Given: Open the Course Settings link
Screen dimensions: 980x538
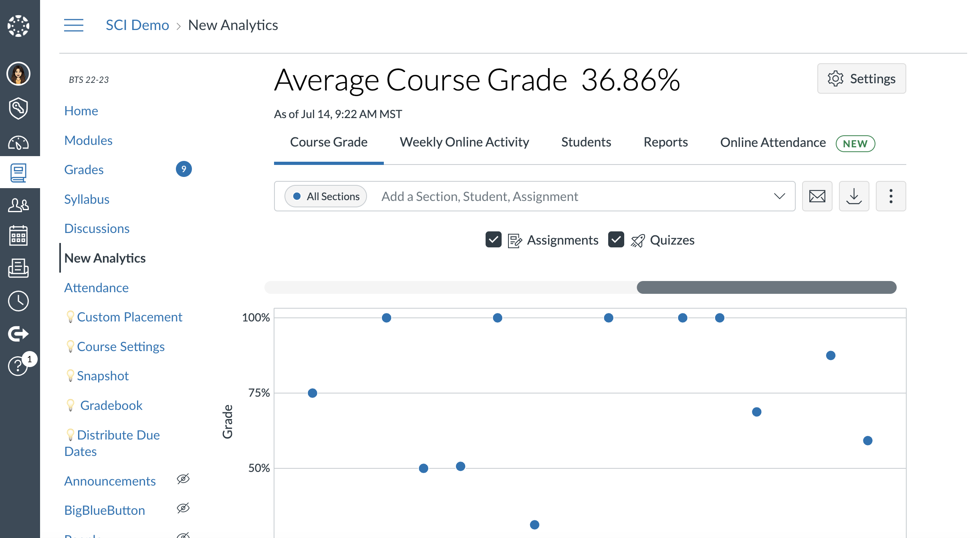Looking at the screenshot, I should 121,347.
